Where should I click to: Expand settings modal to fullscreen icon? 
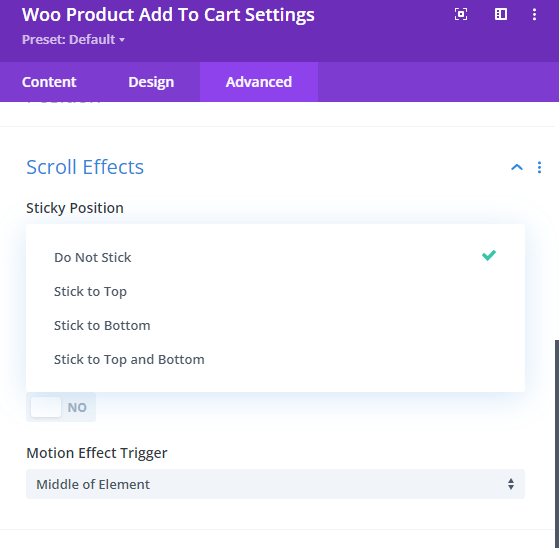[461, 14]
